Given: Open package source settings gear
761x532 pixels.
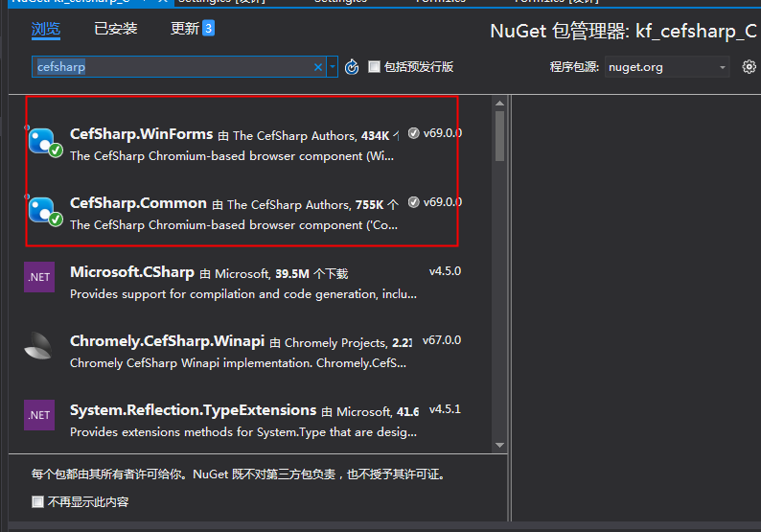Looking at the screenshot, I should pos(749,67).
